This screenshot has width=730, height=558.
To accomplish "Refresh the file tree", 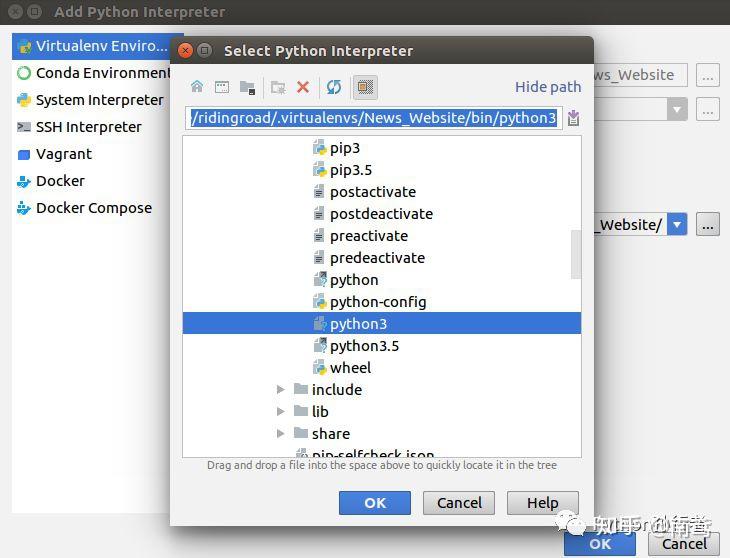I will (x=334, y=87).
